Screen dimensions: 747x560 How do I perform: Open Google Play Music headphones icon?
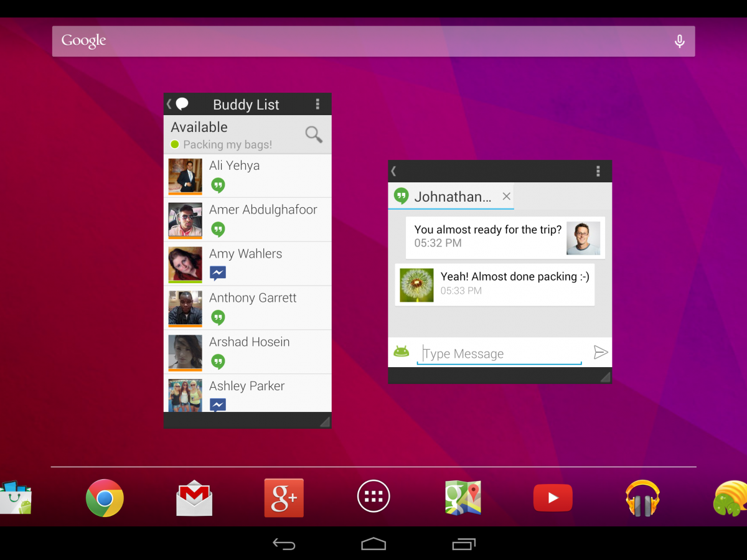tap(642, 498)
